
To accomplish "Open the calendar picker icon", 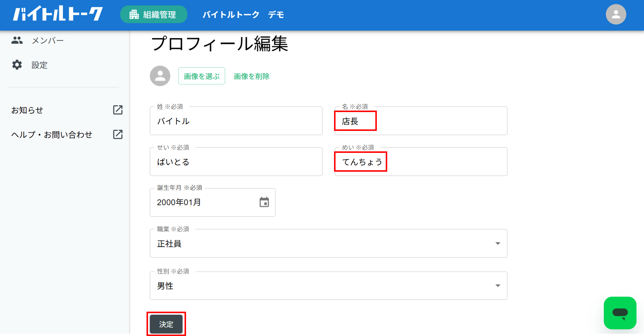I will [x=264, y=202].
